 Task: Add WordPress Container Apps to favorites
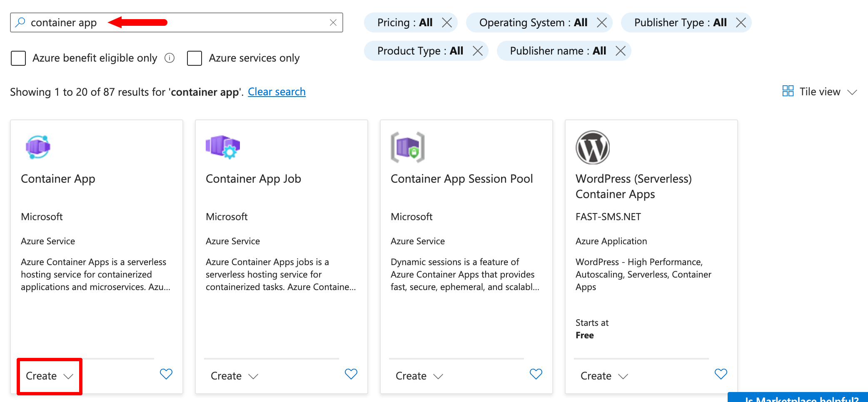[x=721, y=374]
